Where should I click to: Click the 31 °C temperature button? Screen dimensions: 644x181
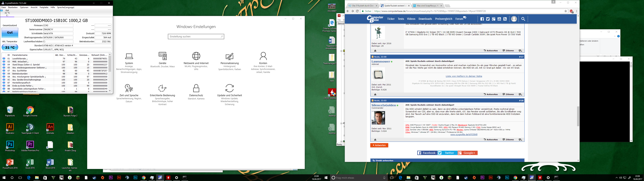[10, 47]
